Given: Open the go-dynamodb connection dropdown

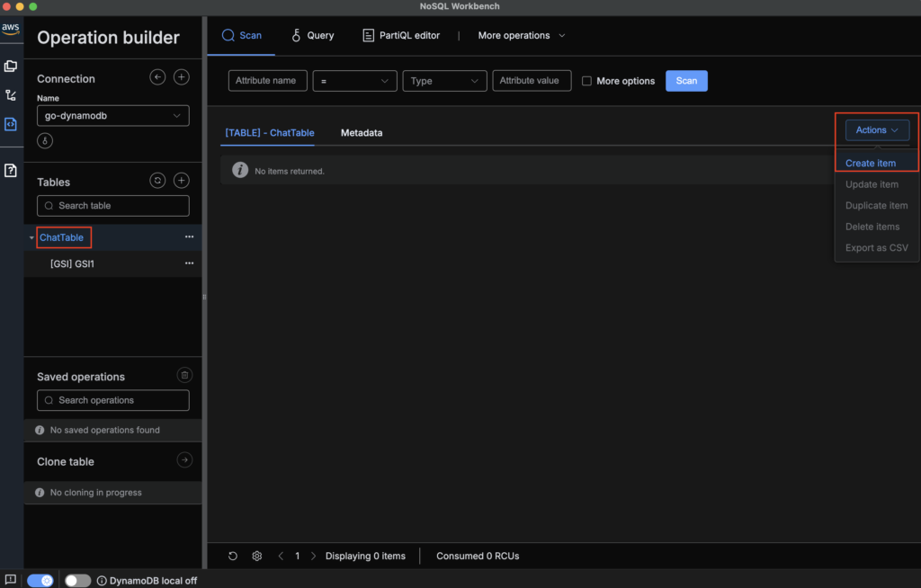Looking at the screenshot, I should pos(113,116).
